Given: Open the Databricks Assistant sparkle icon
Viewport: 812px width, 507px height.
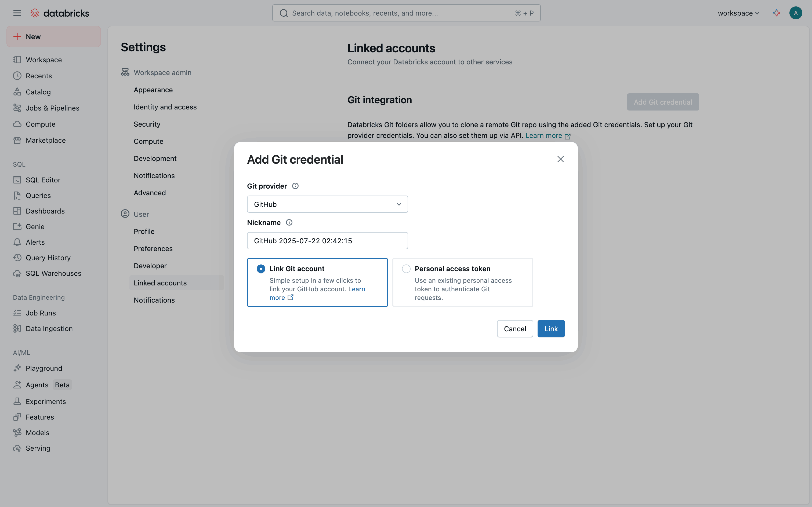Looking at the screenshot, I should pos(776,13).
